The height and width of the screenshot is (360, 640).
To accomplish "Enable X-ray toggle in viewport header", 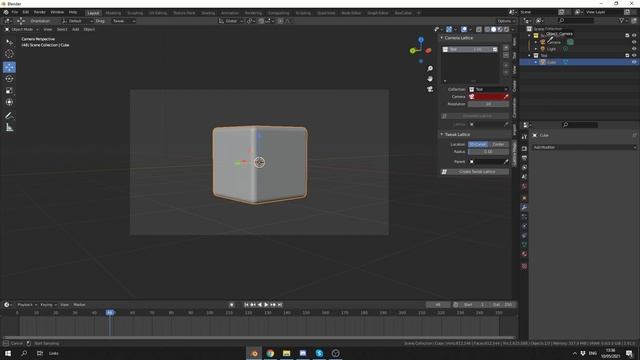I will click(x=479, y=29).
